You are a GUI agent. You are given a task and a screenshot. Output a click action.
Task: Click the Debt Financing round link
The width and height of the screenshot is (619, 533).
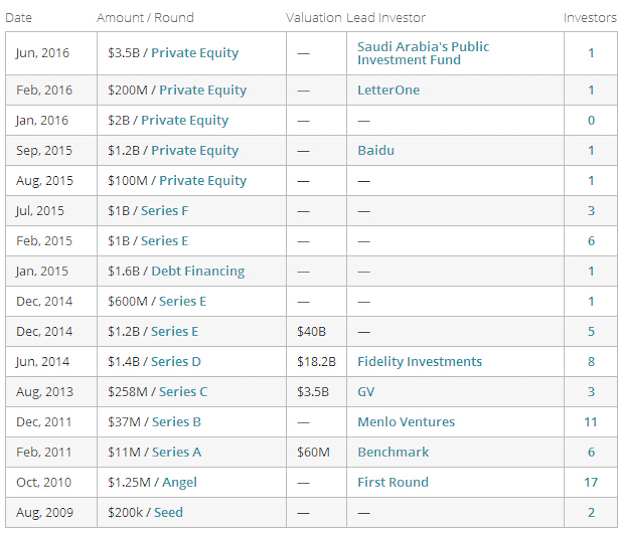198,271
